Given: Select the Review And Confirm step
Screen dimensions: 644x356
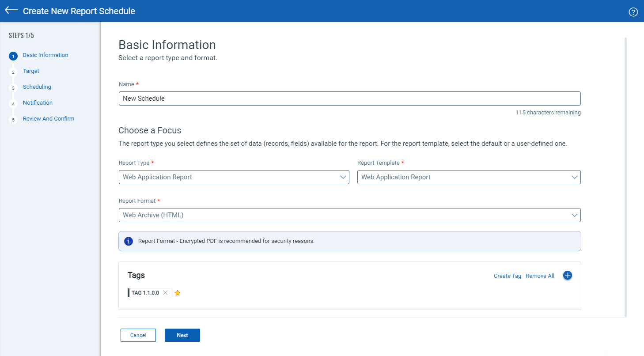Looking at the screenshot, I should coord(49,119).
